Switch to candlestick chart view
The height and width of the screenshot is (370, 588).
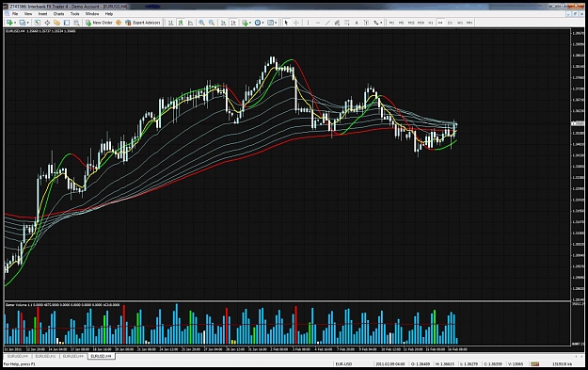point(181,23)
